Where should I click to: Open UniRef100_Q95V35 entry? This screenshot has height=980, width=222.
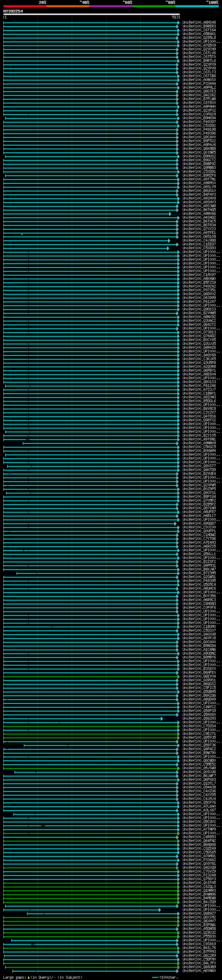point(199,737)
